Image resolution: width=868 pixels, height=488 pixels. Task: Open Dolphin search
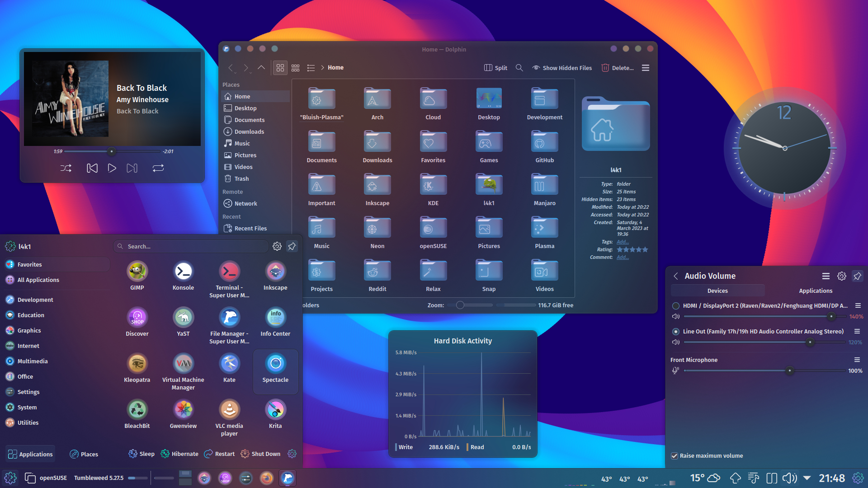tap(519, 68)
